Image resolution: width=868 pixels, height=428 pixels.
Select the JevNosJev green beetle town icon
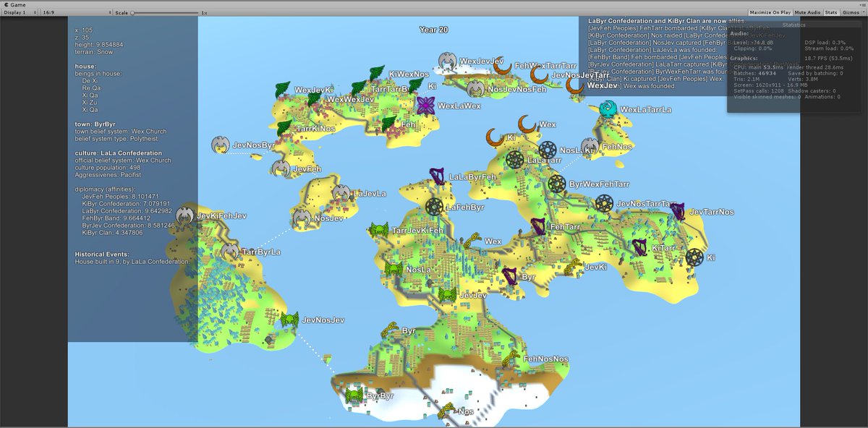pos(289,320)
